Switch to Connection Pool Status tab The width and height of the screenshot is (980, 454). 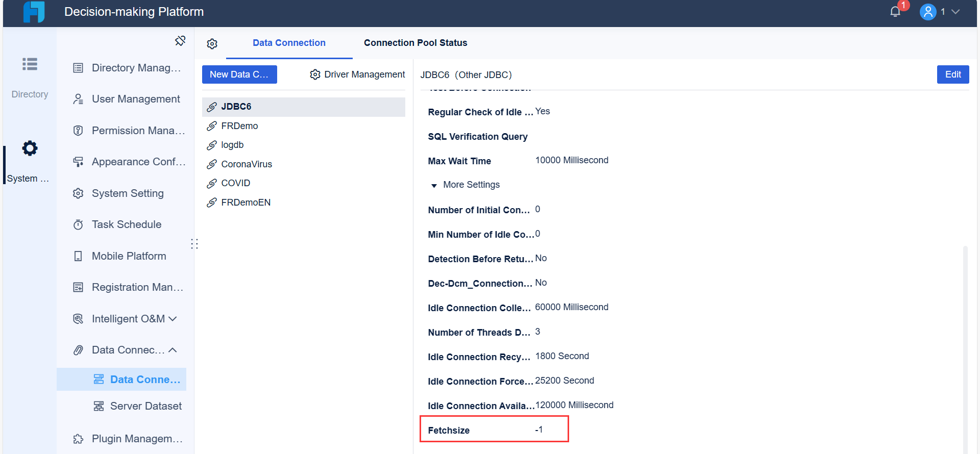tap(415, 43)
